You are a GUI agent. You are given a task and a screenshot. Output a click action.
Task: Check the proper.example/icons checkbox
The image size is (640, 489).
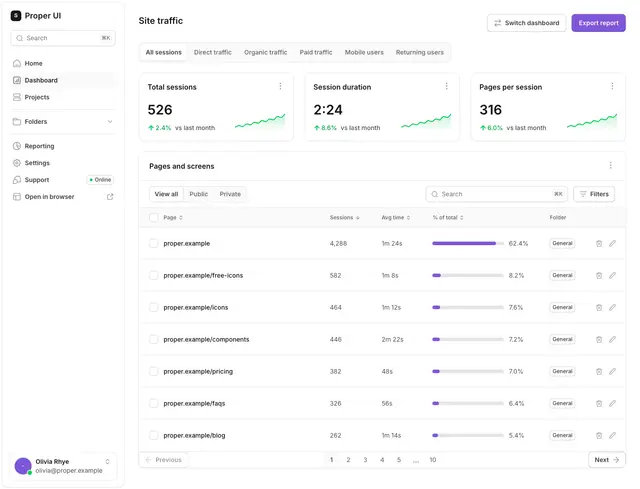click(153, 307)
